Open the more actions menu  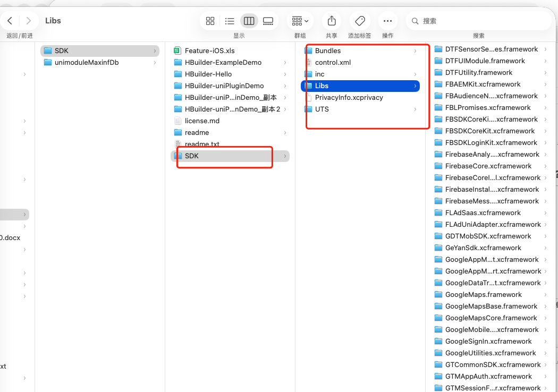click(387, 21)
